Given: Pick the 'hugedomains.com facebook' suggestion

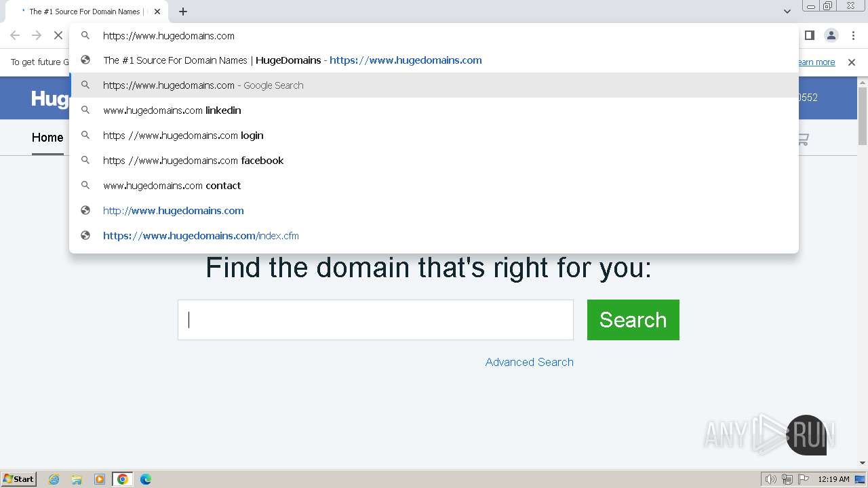Looking at the screenshot, I should coord(434,161).
